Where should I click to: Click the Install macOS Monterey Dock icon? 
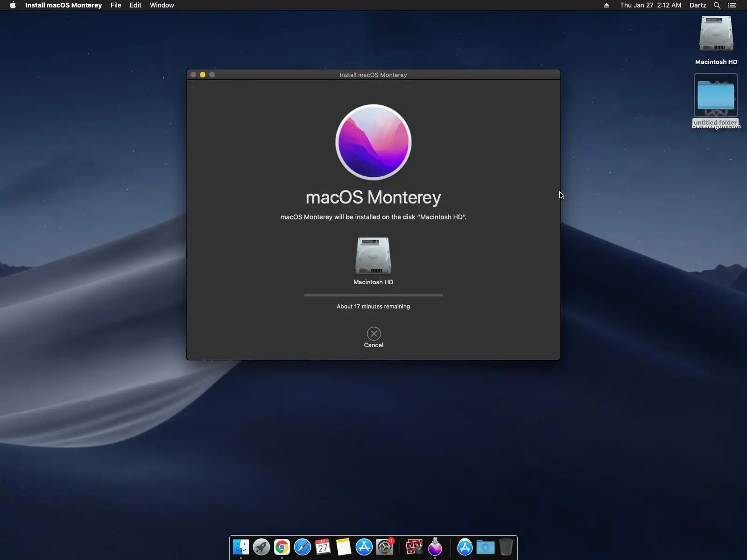click(x=435, y=547)
